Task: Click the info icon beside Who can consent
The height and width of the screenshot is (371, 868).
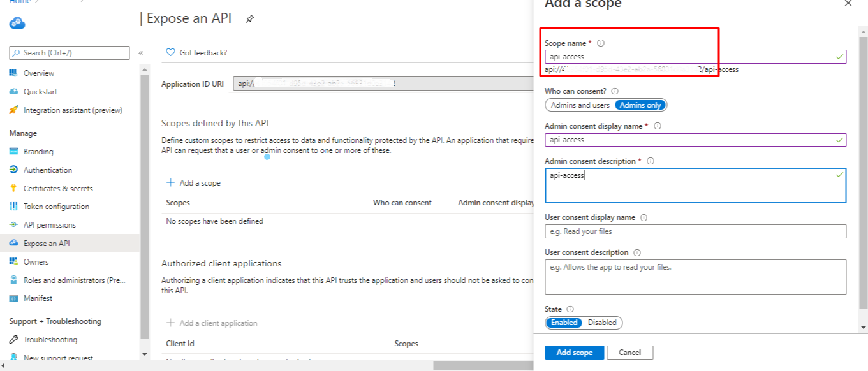Action: 615,91
